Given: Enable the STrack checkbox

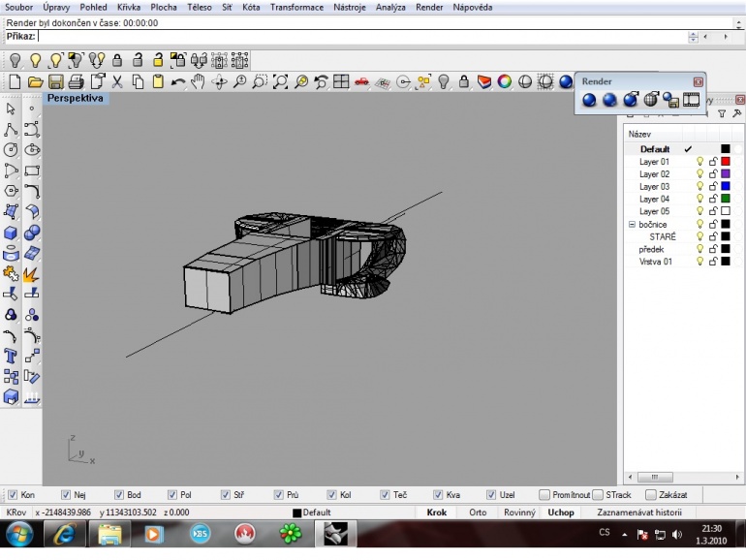Looking at the screenshot, I should [x=598, y=495].
